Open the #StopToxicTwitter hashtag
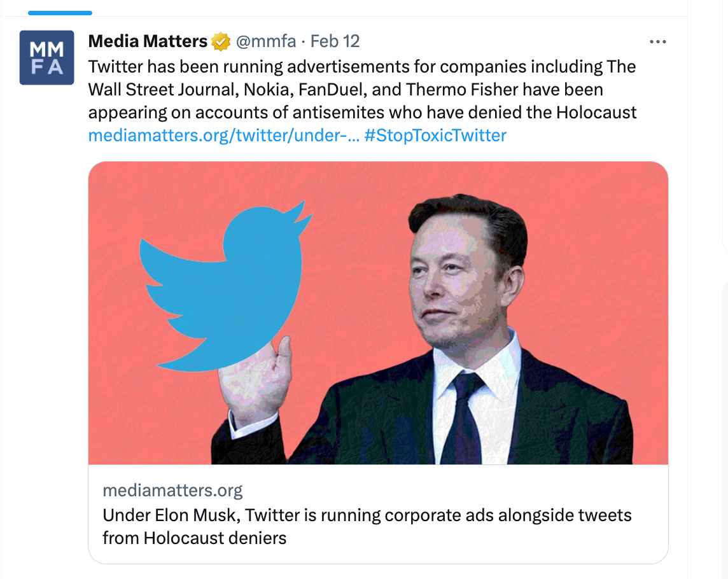 click(435, 135)
